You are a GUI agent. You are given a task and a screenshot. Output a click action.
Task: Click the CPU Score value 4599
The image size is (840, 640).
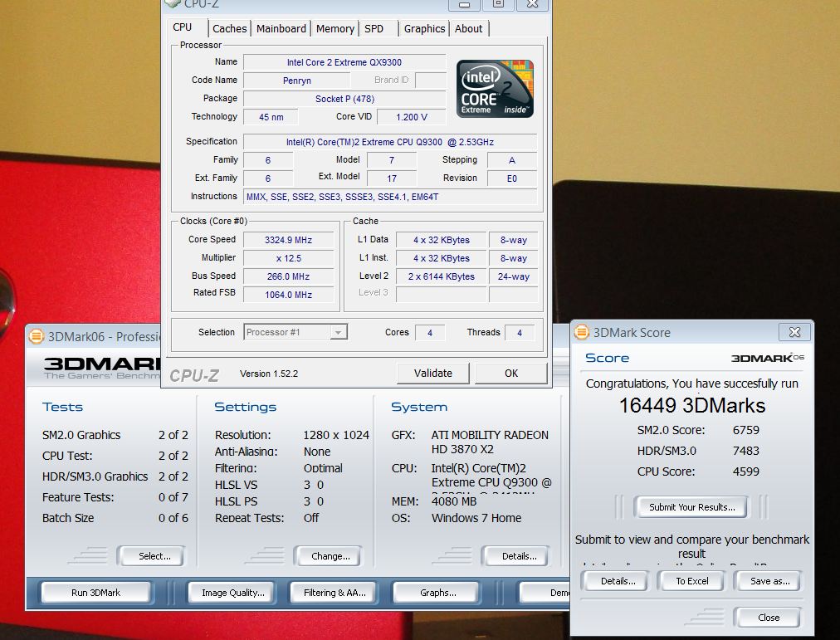coord(745,471)
